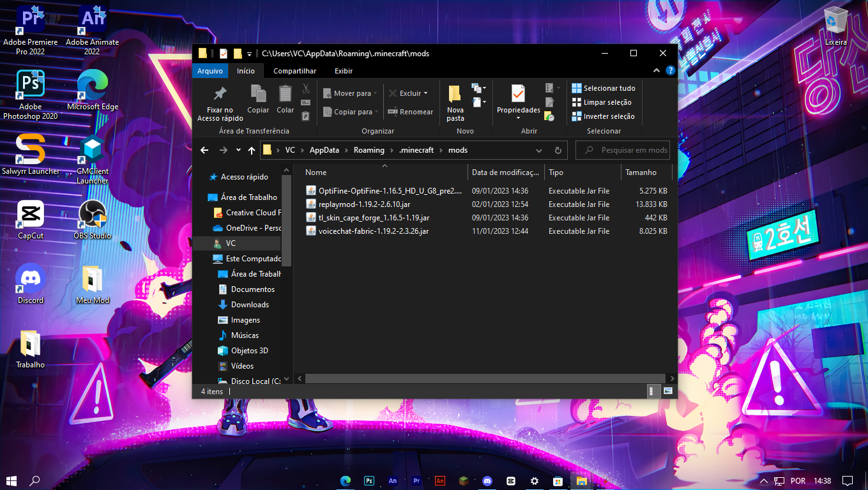Screen dimensions: 868x490
Task: Click Microsoft Store icon in taskbar
Action: coord(558,480)
